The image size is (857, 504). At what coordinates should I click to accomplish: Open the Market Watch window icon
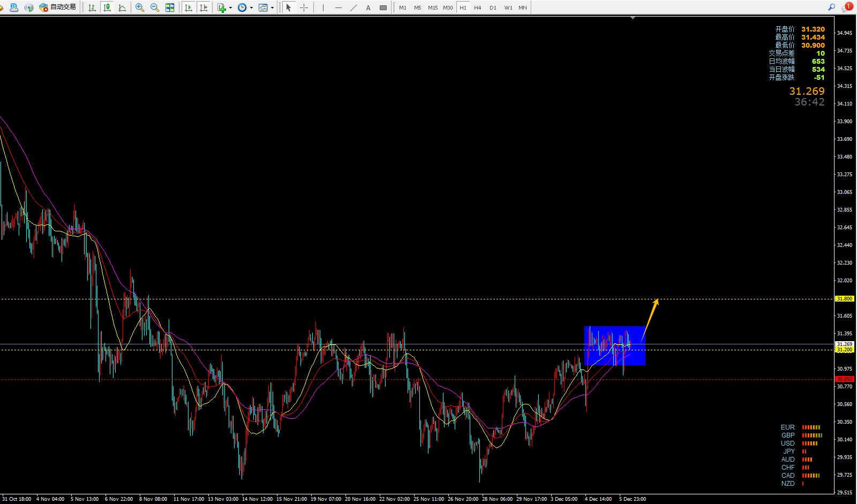[14, 7]
